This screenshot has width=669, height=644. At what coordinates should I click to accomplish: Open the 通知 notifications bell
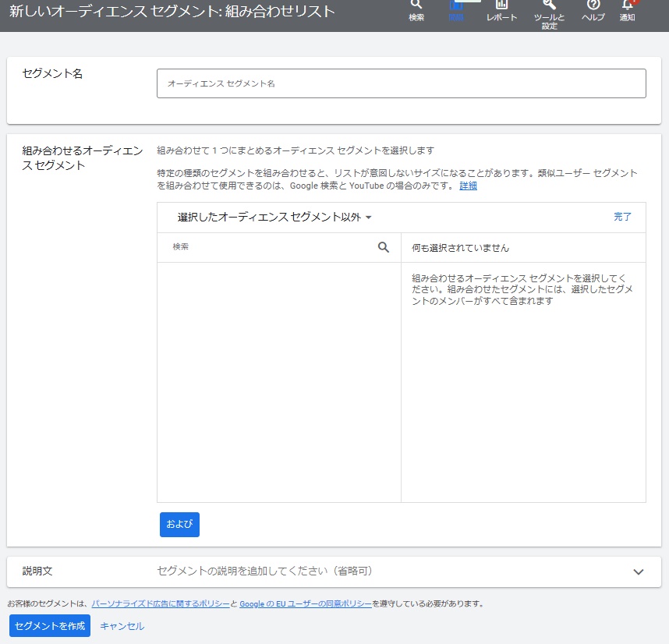pyautogui.click(x=627, y=9)
